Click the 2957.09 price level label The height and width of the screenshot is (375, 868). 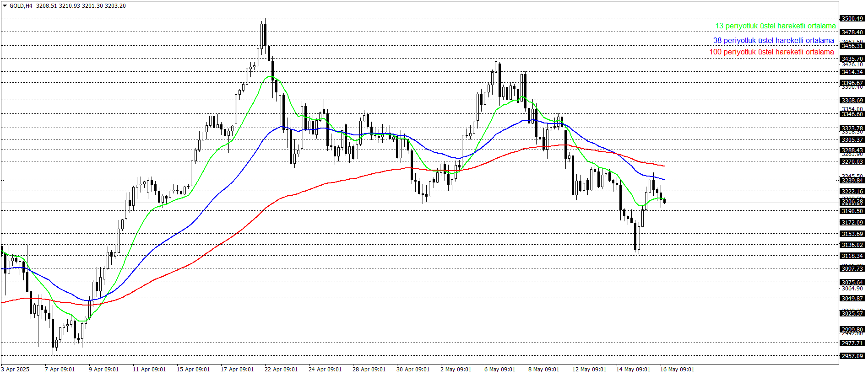(x=852, y=356)
